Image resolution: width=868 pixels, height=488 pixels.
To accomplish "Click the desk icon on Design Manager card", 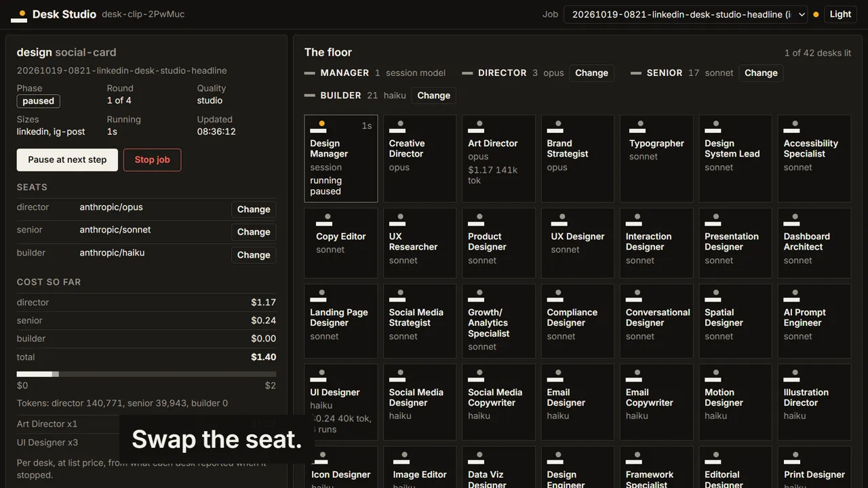I will [318, 127].
